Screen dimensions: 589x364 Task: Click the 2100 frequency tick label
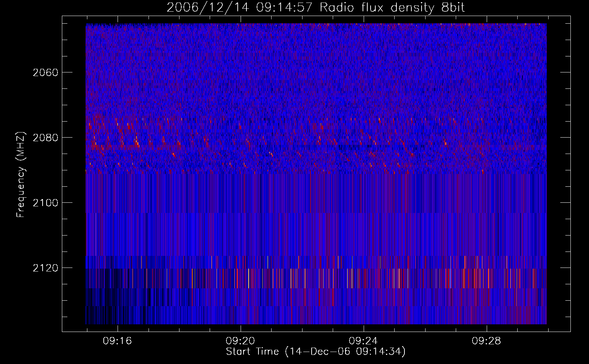(x=46, y=203)
